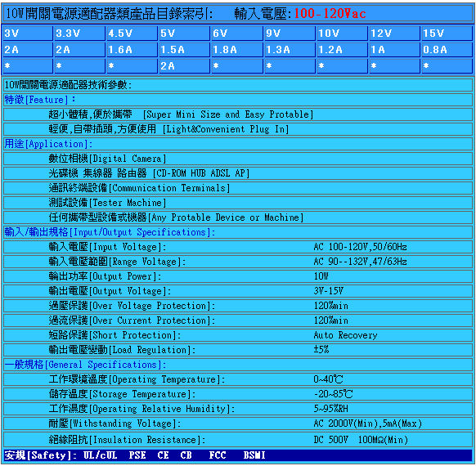The image size is (476, 466).
Task: Select the 2A cell below 1.5A
Action: click(185, 66)
